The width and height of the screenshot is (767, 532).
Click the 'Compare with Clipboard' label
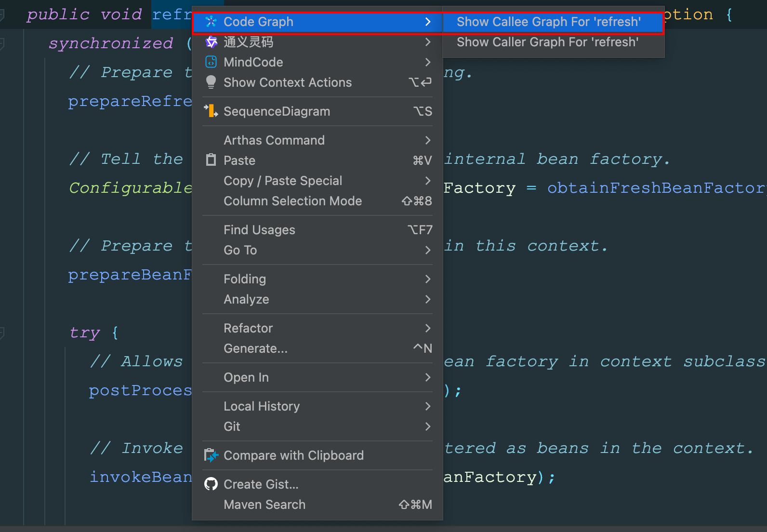pyautogui.click(x=293, y=455)
